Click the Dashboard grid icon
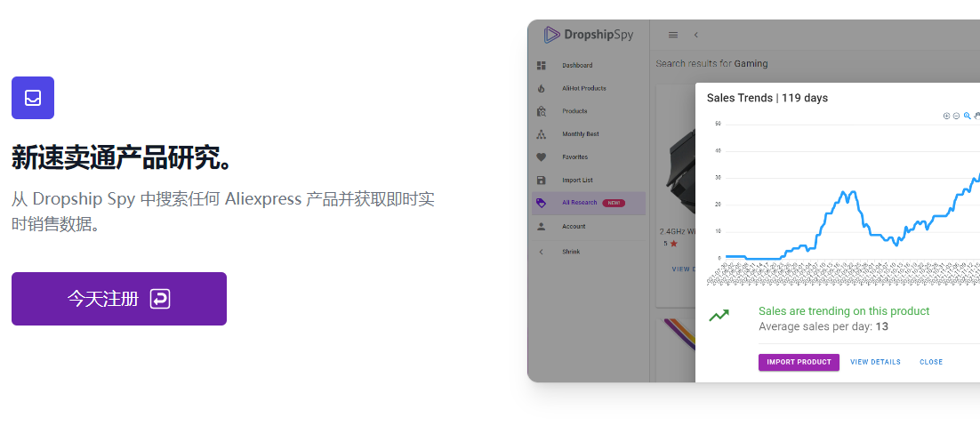This screenshot has width=980, height=426. tap(542, 65)
